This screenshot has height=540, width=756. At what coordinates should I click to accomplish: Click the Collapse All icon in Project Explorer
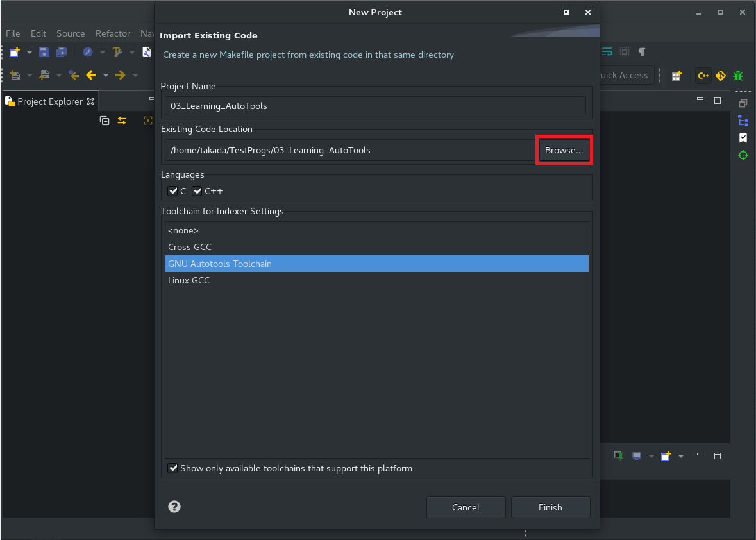click(105, 121)
